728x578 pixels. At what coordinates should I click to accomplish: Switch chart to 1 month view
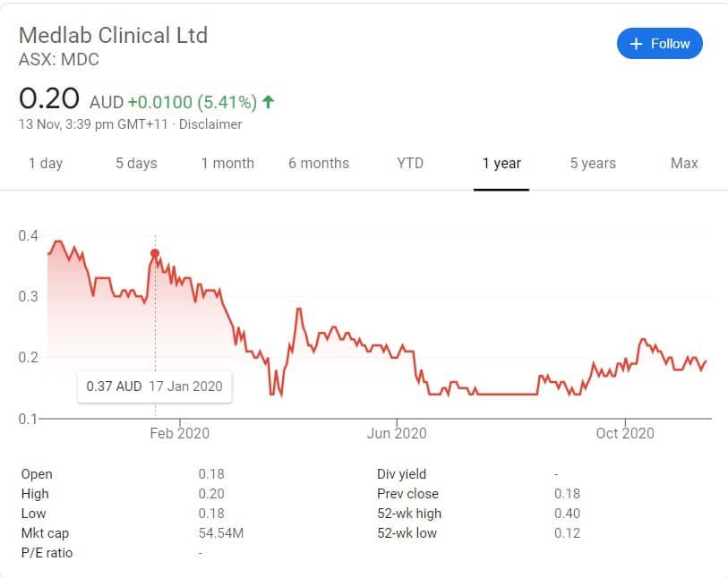click(227, 163)
